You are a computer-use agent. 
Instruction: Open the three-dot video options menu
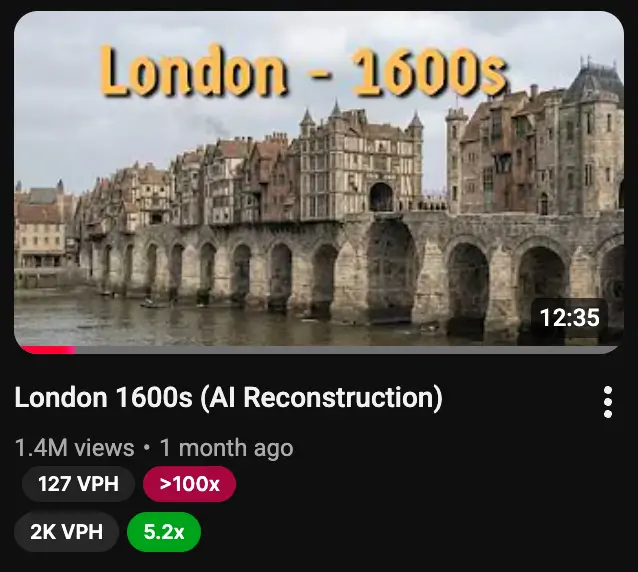point(608,402)
